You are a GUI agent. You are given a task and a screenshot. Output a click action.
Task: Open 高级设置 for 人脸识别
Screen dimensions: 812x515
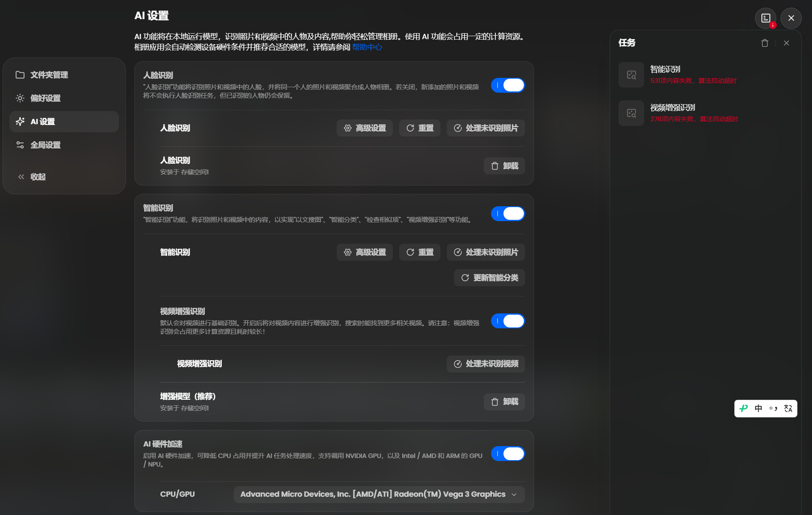[365, 128]
